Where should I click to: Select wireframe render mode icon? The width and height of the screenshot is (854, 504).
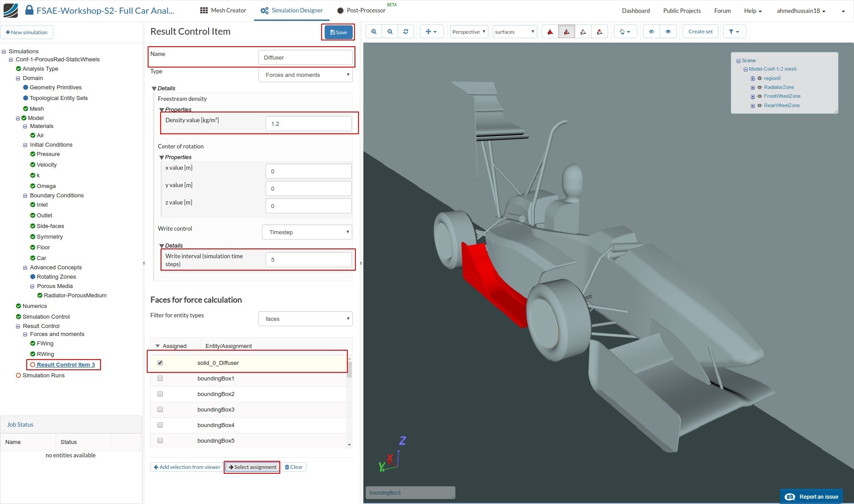click(583, 32)
